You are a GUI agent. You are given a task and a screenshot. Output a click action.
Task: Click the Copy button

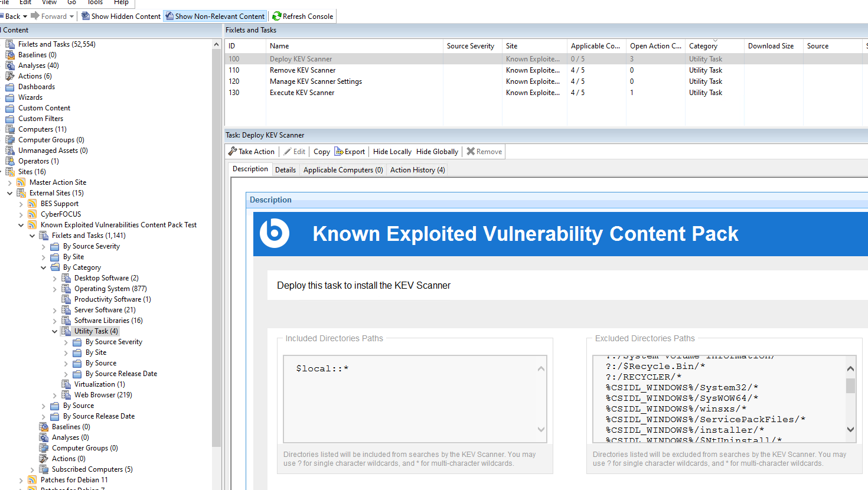(322, 152)
